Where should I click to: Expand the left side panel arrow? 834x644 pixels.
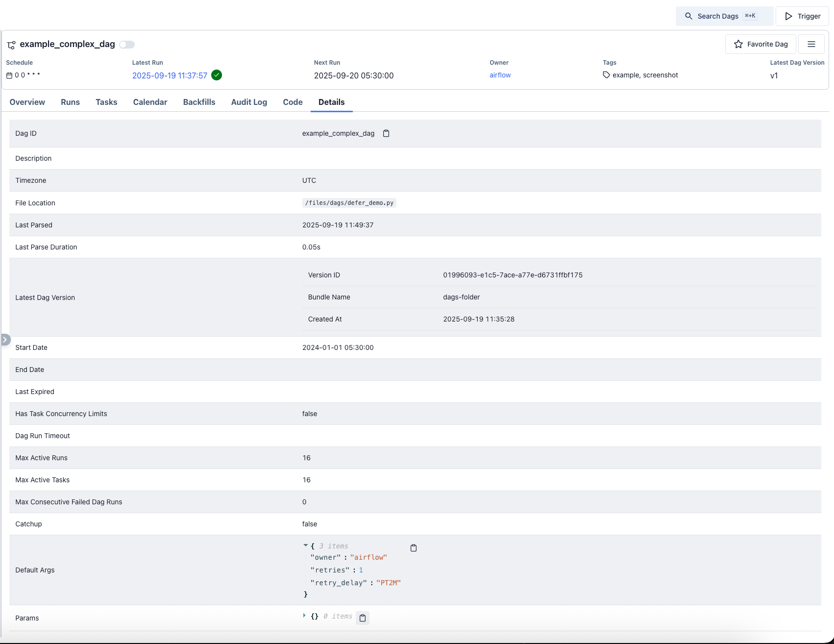pos(5,340)
